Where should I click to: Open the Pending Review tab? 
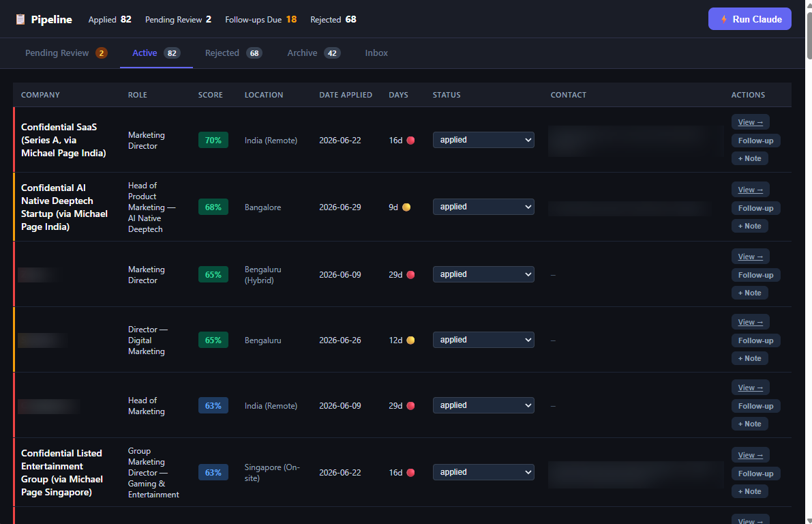tap(66, 53)
